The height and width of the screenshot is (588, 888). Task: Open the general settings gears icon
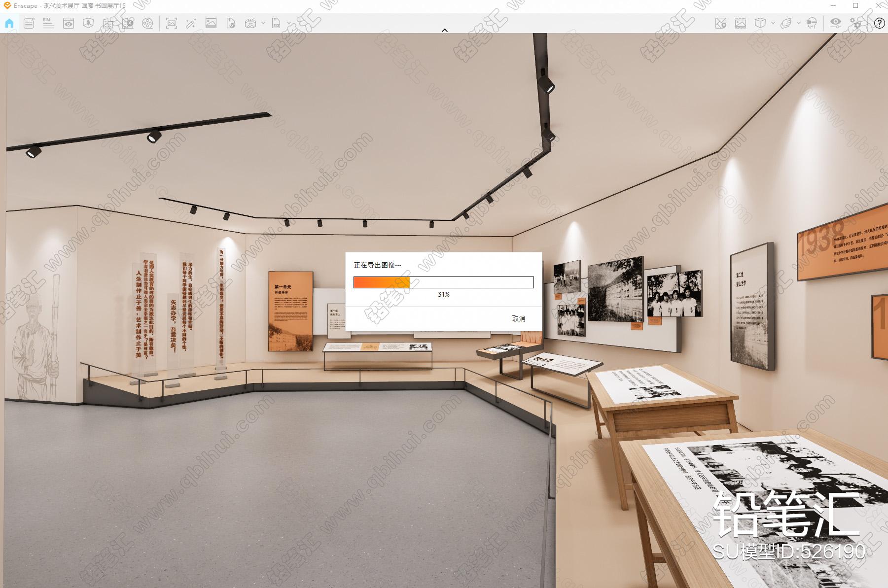[856, 23]
